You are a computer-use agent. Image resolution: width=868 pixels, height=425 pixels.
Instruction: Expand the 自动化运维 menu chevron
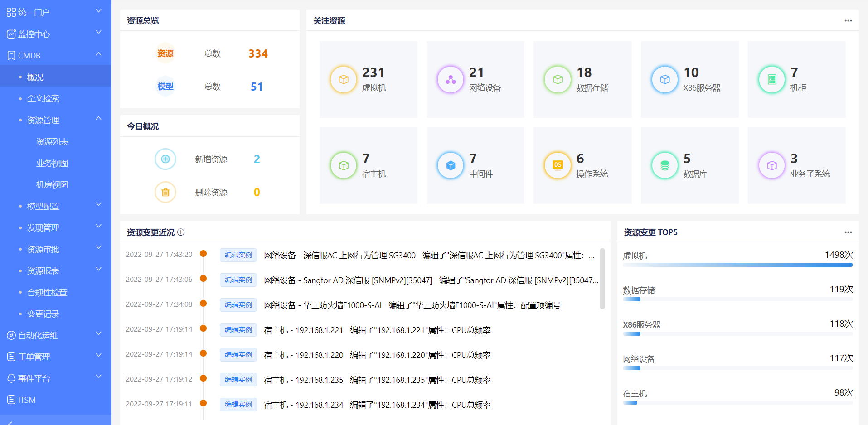point(98,334)
